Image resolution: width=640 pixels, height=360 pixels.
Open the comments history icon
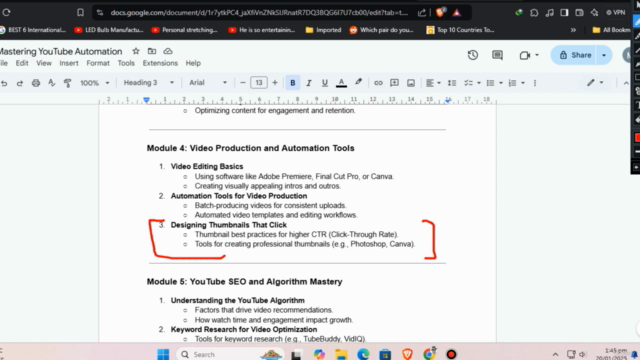[x=497, y=55]
